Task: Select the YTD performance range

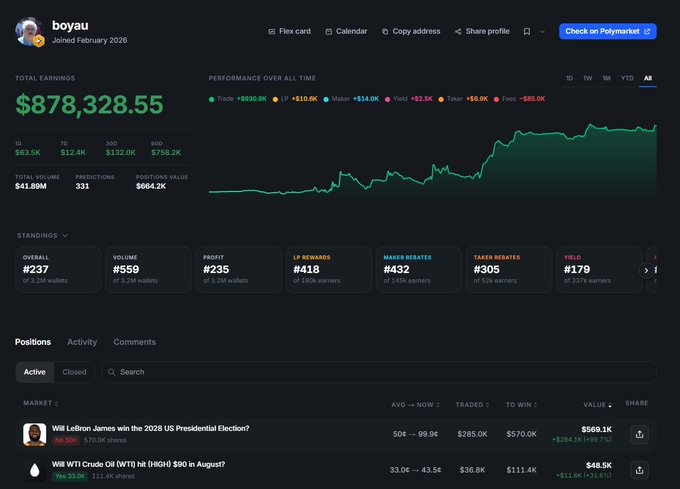Action: [x=627, y=78]
